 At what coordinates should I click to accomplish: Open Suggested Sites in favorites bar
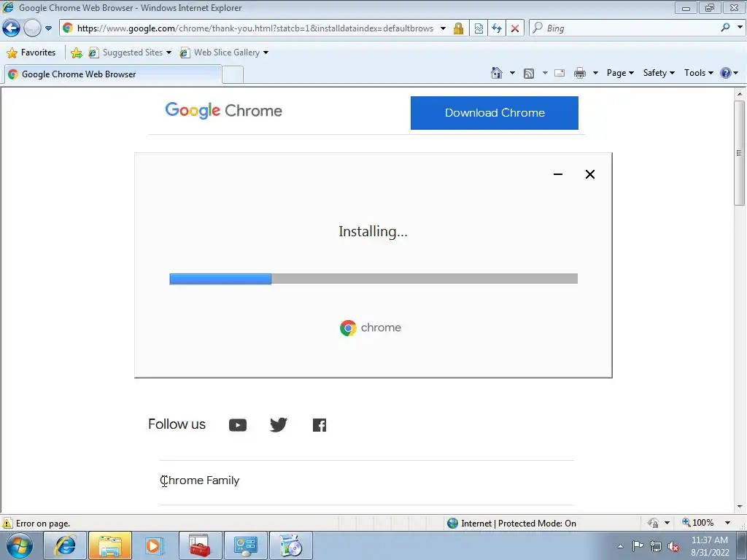(130, 52)
